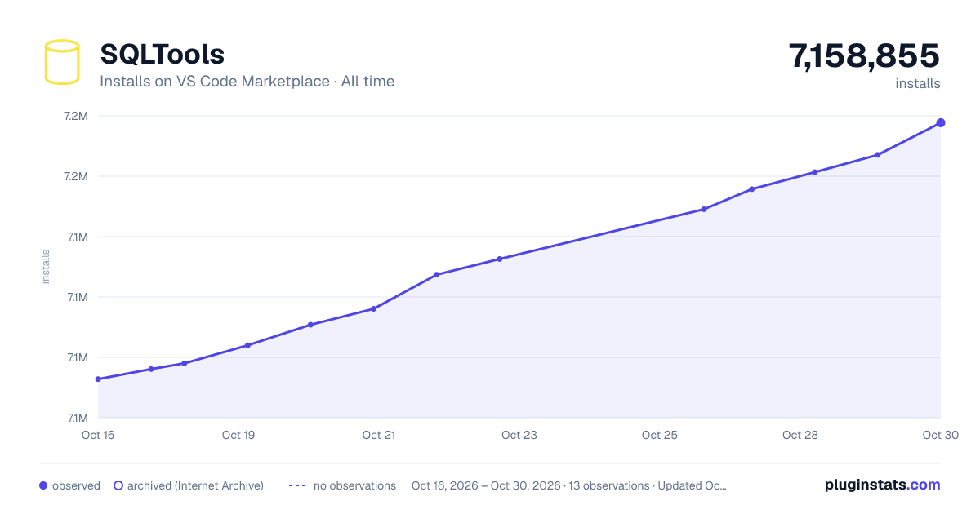Click the 'observed' legend dot
980x514 pixels.
(43, 485)
